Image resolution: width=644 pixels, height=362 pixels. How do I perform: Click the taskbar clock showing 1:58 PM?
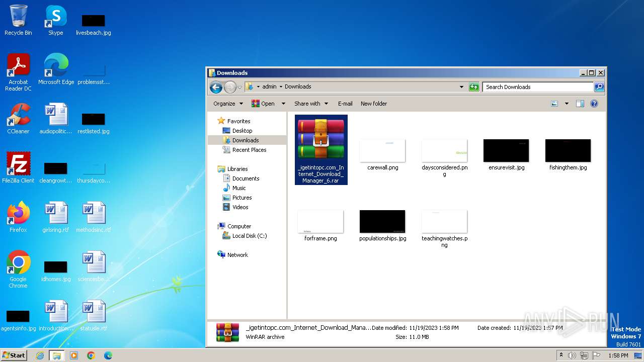pyautogui.click(x=618, y=355)
